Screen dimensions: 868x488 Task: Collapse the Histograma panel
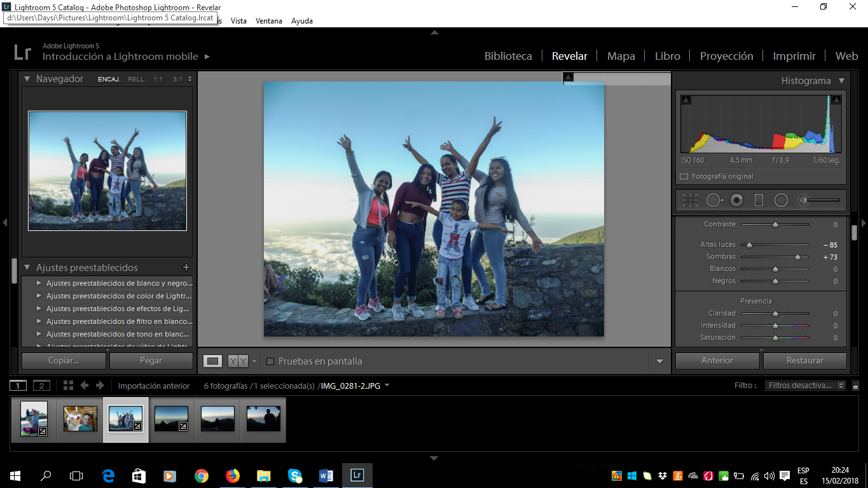[x=841, y=81]
